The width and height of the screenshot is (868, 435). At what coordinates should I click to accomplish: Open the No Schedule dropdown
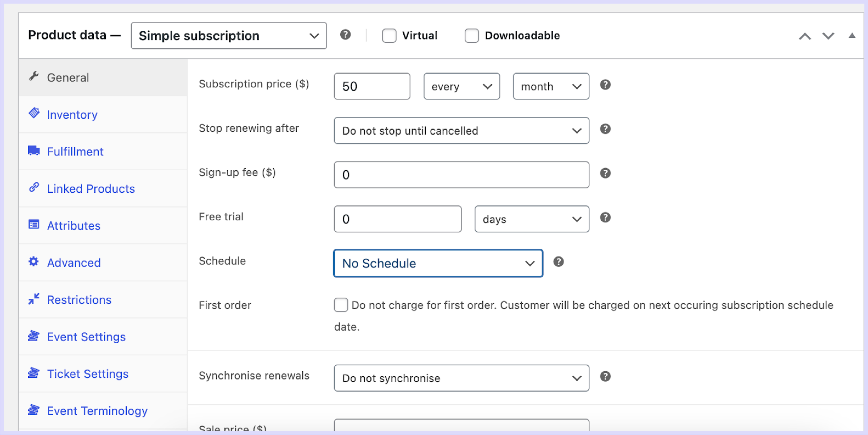pyautogui.click(x=438, y=263)
